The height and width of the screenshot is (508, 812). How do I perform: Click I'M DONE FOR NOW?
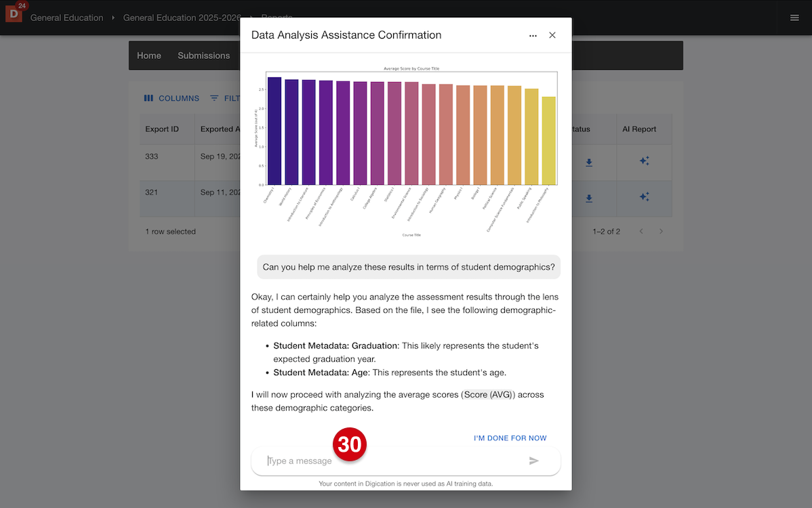point(510,438)
